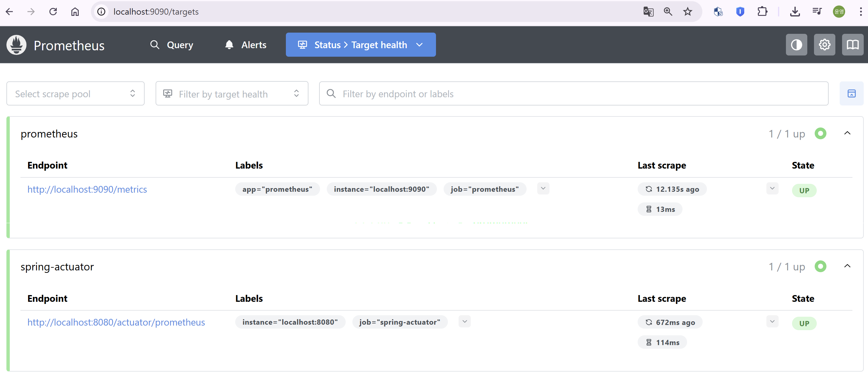Collapse the spring-actuator scrape pool
This screenshot has height=378, width=868.
pos(847,266)
